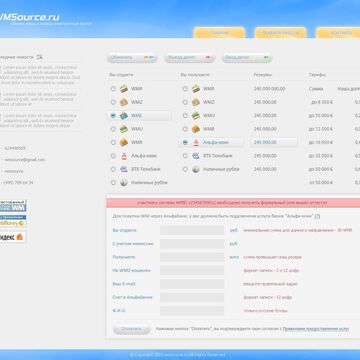Click the WMU purse icon under Вы отдаете

(x=124, y=129)
